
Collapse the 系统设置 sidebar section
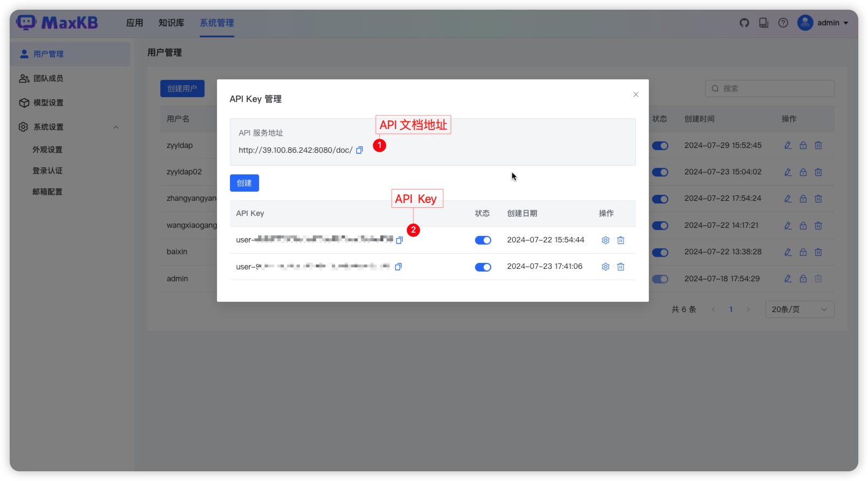(116, 127)
